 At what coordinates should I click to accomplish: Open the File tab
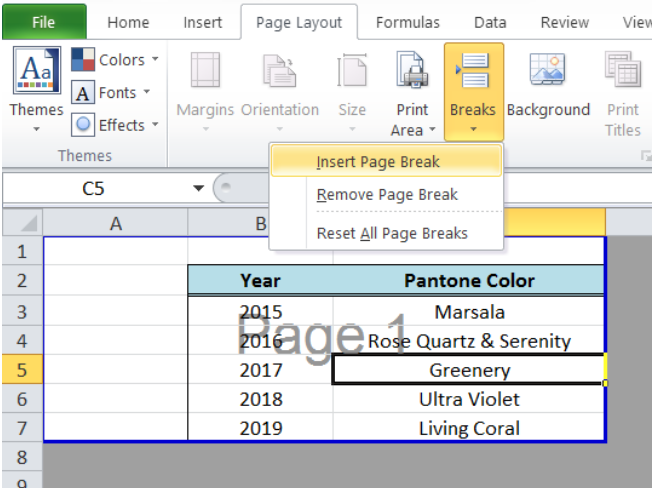[x=44, y=22]
